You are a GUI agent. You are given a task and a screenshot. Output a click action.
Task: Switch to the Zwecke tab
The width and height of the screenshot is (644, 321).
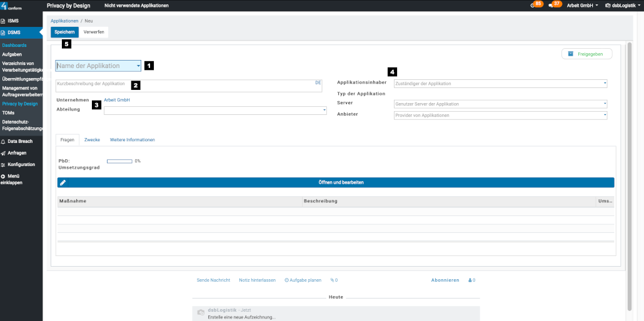(x=92, y=140)
